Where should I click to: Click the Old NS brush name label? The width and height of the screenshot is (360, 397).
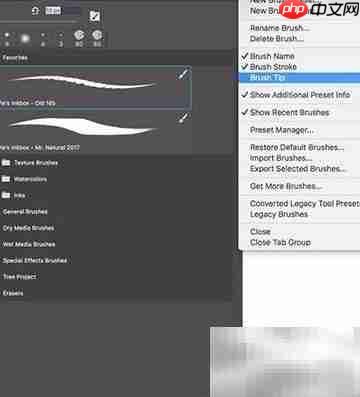[x=28, y=103]
